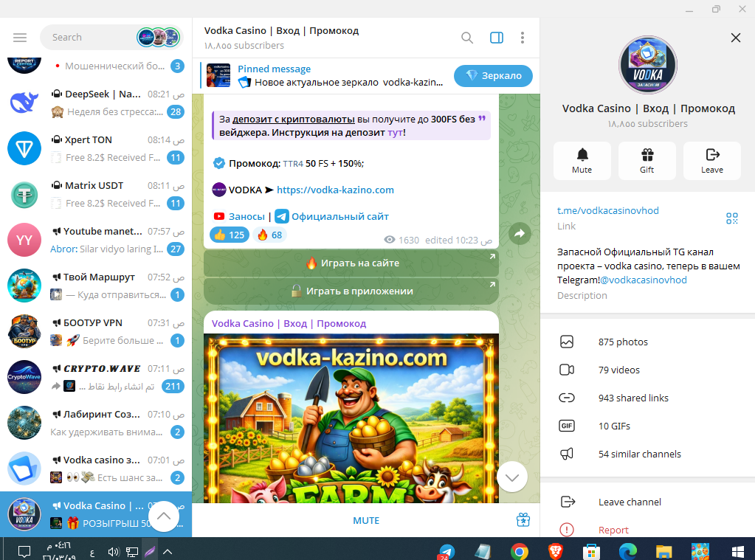Image resolution: width=755 pixels, height=560 pixels.
Task: Open gift icon in the bottom bar
Action: pyautogui.click(x=523, y=520)
